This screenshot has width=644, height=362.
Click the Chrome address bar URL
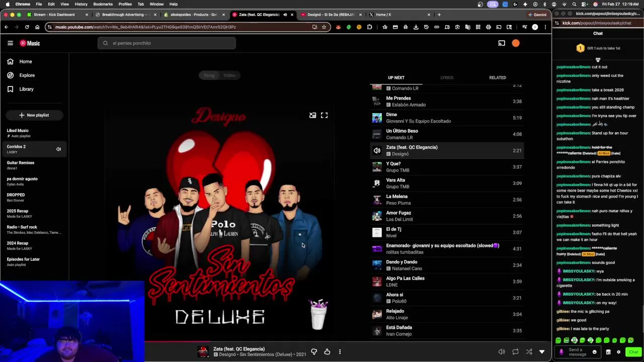(145, 27)
